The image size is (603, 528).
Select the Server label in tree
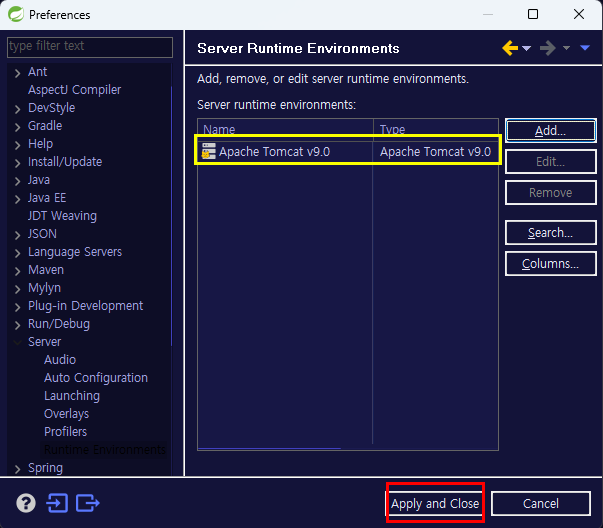click(45, 341)
